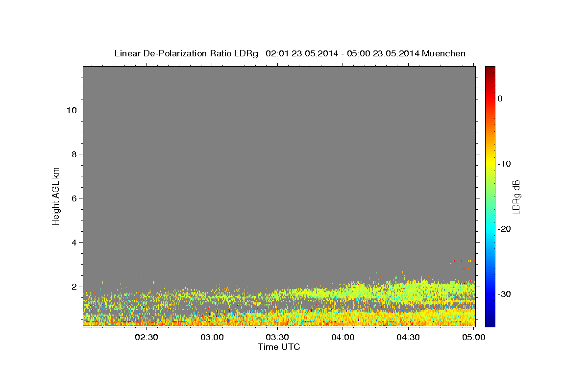Screen dimensions: 588x392
Task: Click the colorbar value label -10
Action: [x=504, y=164]
